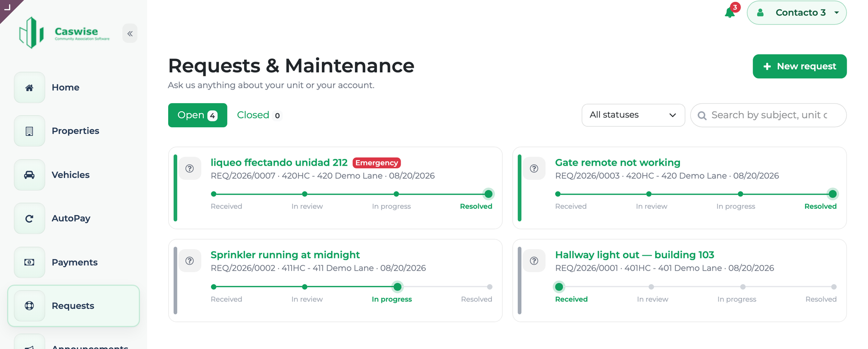
Task: Click text REQ/2026/0001 · 401HC - 401 Demo Lane
Action: (x=638, y=268)
